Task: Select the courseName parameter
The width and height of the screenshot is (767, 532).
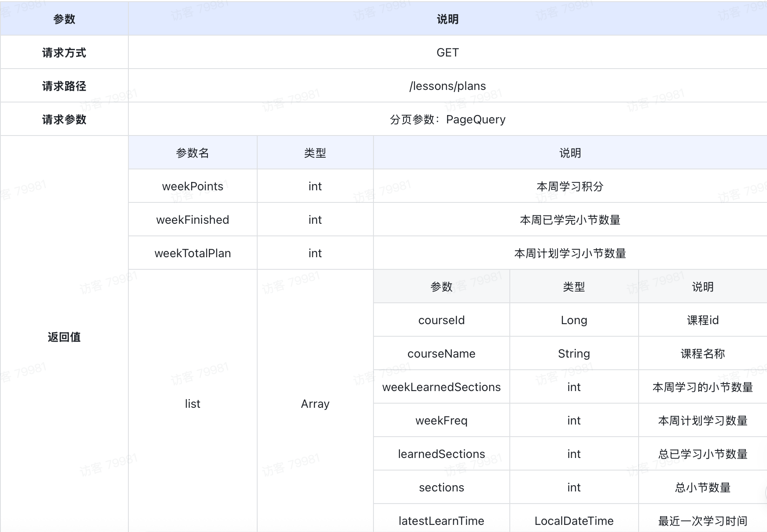Action: [442, 354]
